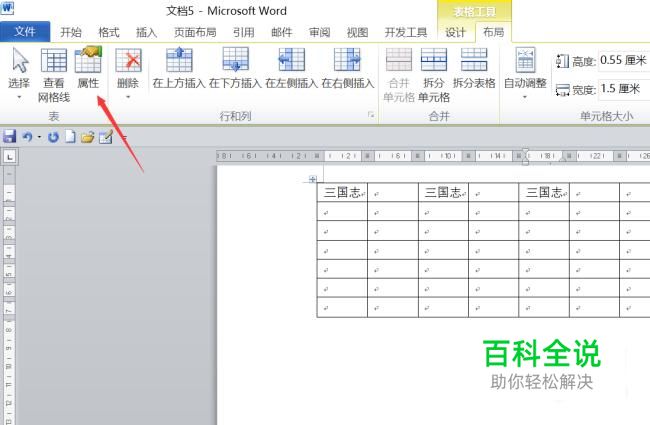This screenshot has height=425, width=650.
Task: Click the tab stop selector L button
Action: click(x=10, y=156)
